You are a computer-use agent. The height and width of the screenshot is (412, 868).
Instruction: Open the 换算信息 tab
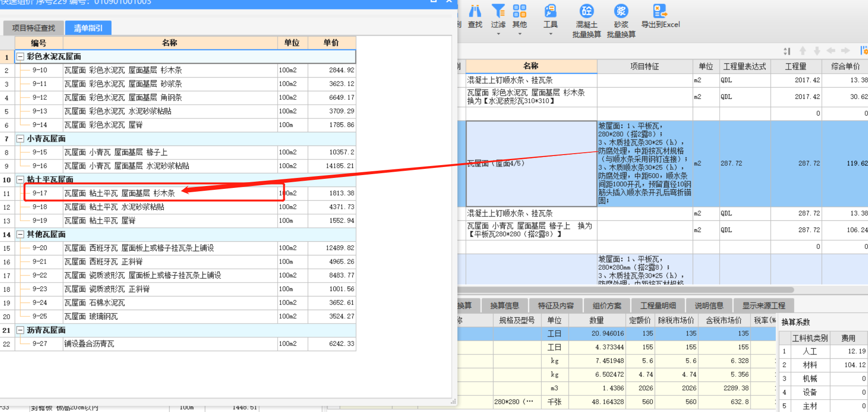tap(504, 305)
